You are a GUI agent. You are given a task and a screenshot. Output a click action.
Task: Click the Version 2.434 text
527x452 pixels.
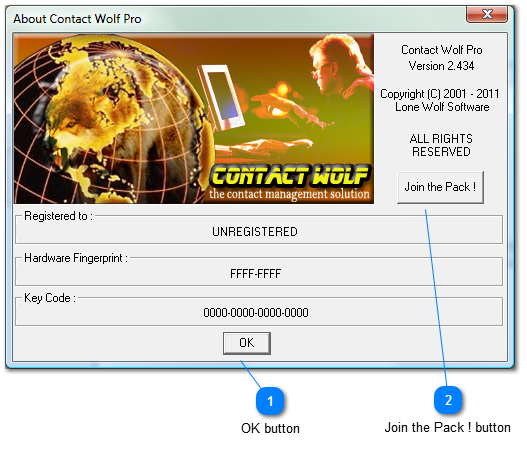point(441,66)
